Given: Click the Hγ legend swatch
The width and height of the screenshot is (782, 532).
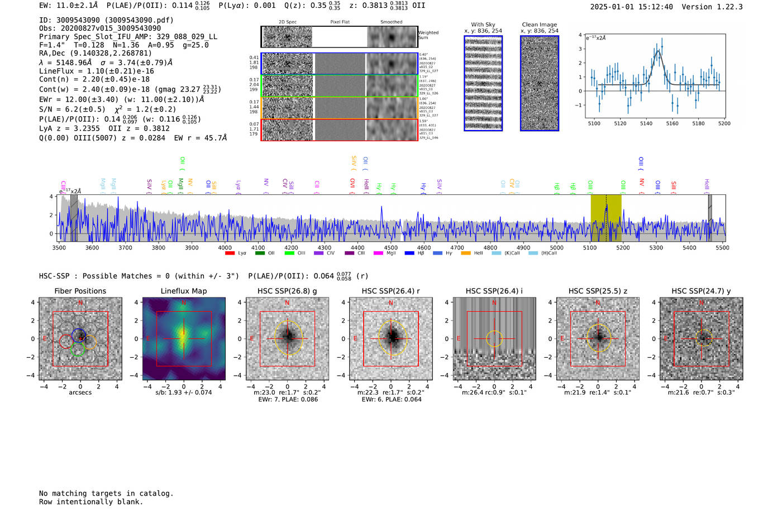Looking at the screenshot, I should (437, 253).
